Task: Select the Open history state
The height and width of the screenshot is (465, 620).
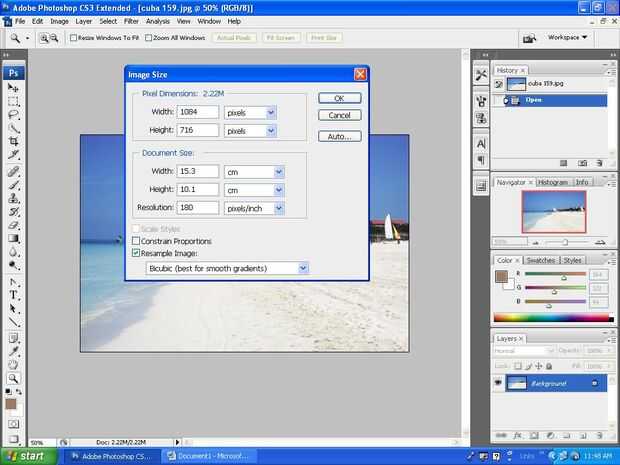Action: click(x=555, y=100)
